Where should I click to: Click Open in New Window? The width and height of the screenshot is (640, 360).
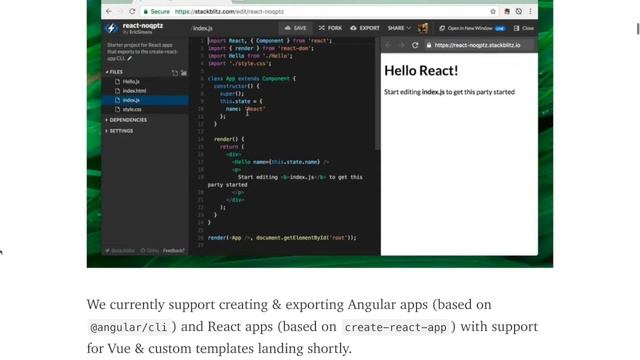click(x=472, y=28)
